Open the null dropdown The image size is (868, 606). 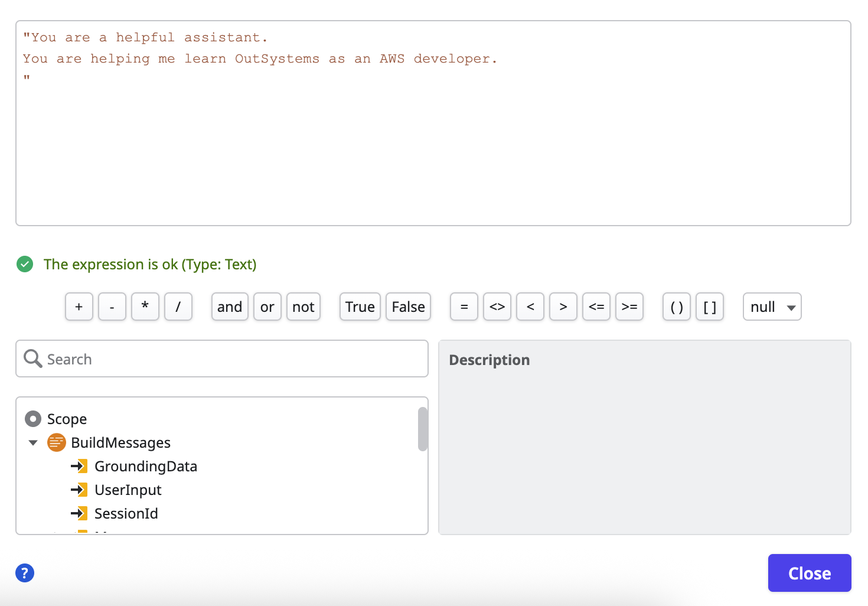[x=772, y=307]
